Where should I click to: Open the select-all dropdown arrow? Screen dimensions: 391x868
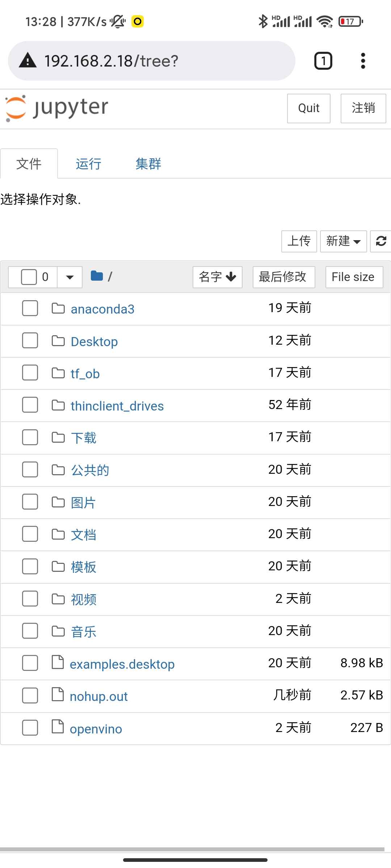pyautogui.click(x=69, y=277)
